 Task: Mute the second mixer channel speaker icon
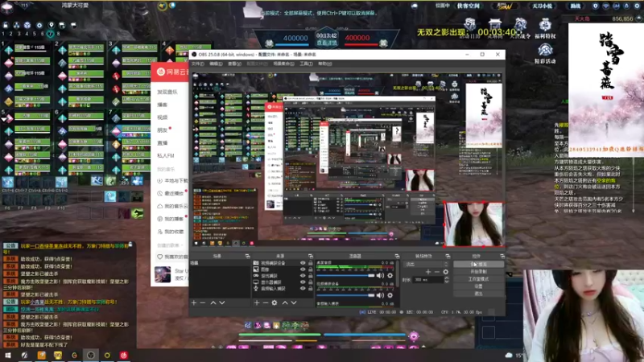[x=380, y=295]
